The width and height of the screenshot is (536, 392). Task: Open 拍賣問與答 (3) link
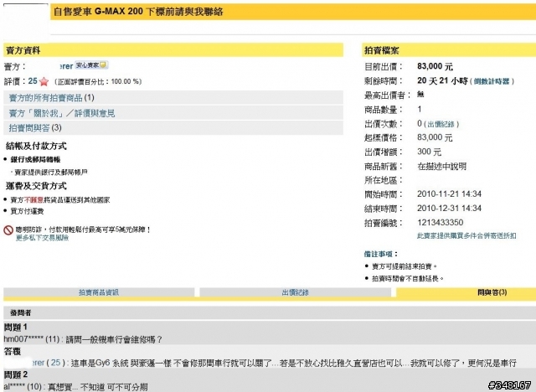coord(35,128)
